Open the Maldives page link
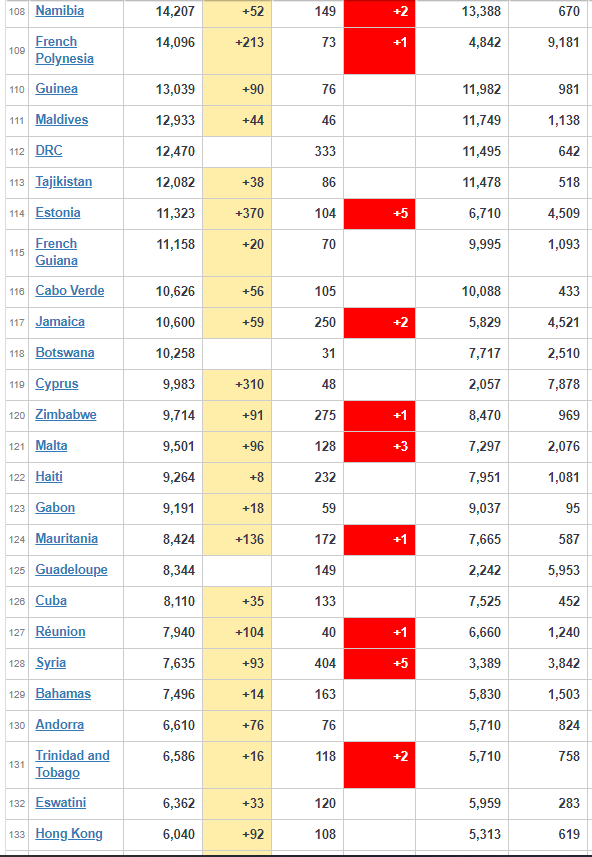This screenshot has width=592, height=857. point(62,120)
